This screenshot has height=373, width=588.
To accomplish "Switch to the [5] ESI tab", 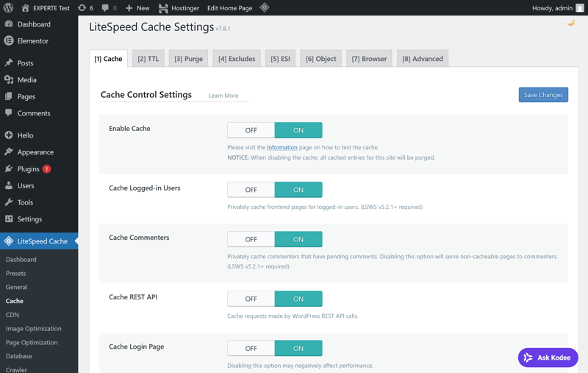I will [280, 59].
